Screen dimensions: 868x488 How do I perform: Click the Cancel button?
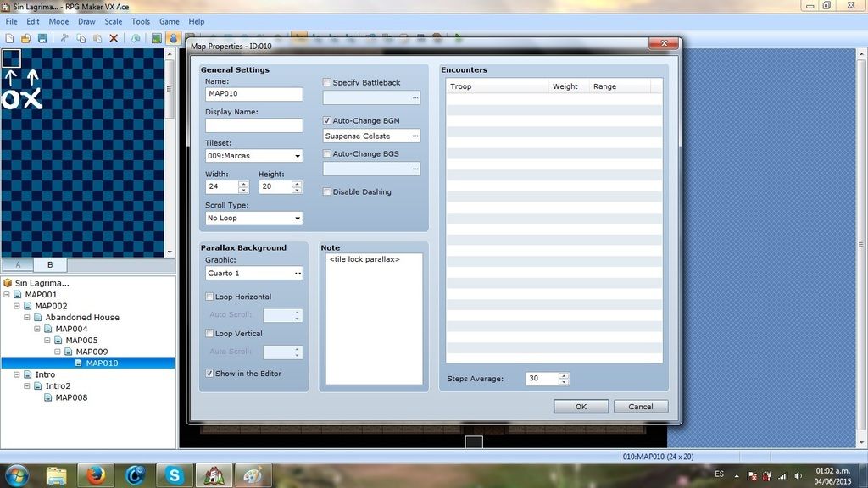(x=641, y=407)
